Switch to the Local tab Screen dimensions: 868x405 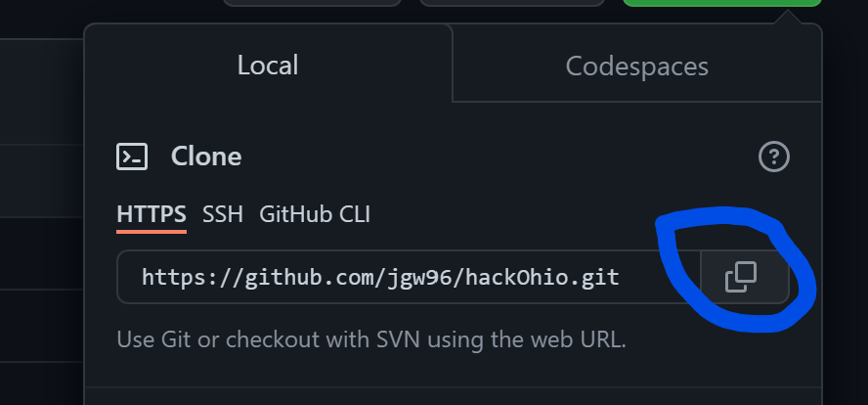(268, 66)
